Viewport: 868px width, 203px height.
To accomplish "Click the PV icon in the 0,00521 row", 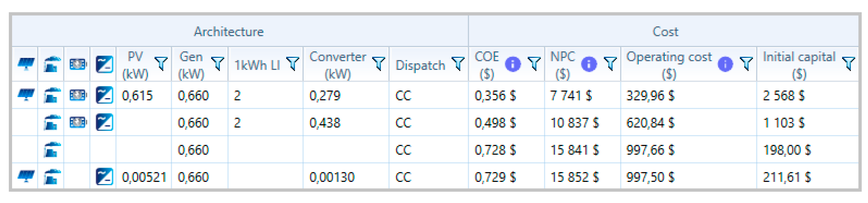I will [x=26, y=176].
